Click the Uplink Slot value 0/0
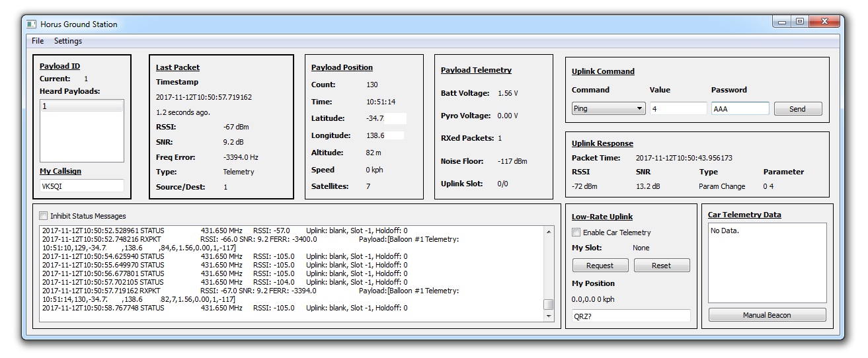Viewport: 868px width, 358px height. [x=502, y=184]
